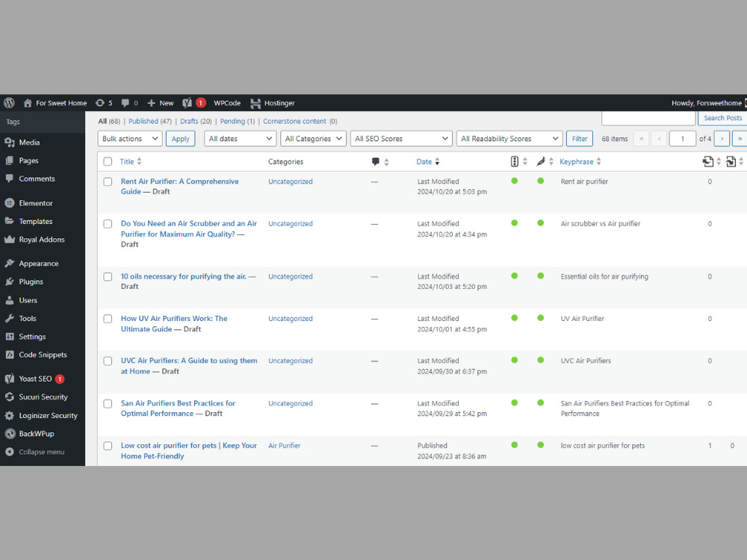Show Published (47) posts filter
This screenshot has height=560, width=747.
pos(149,121)
